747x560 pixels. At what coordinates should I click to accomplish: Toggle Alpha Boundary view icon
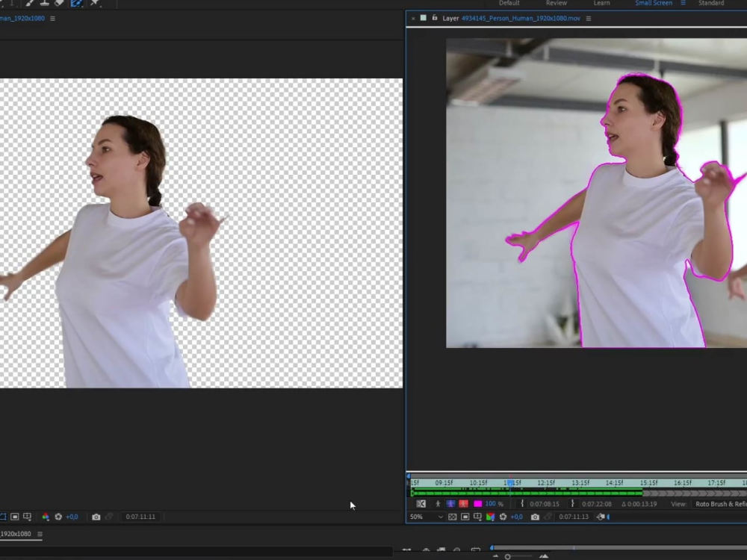(450, 504)
